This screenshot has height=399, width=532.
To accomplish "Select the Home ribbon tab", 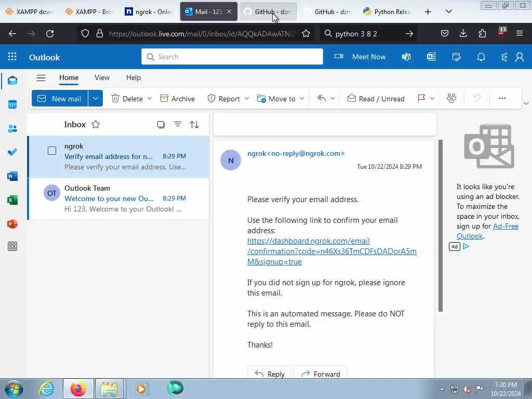I will tap(69, 78).
